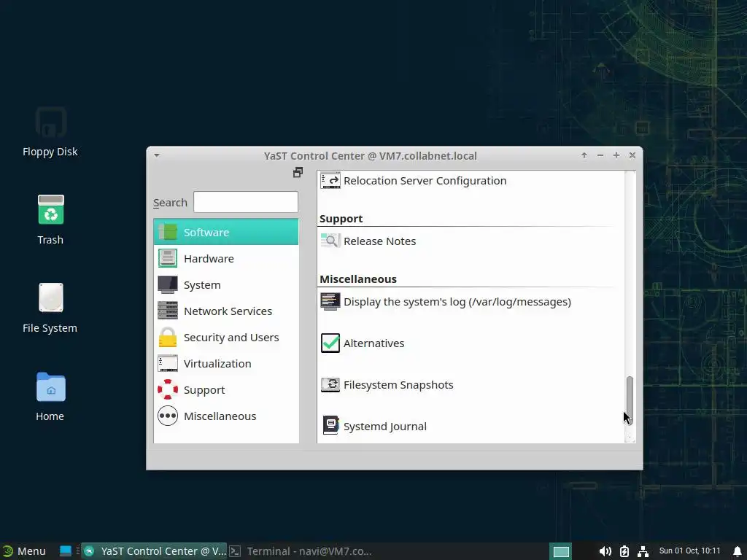Image resolution: width=747 pixels, height=560 pixels.
Task: Switch to YaST Control Center taskbar entry
Action: [155, 551]
